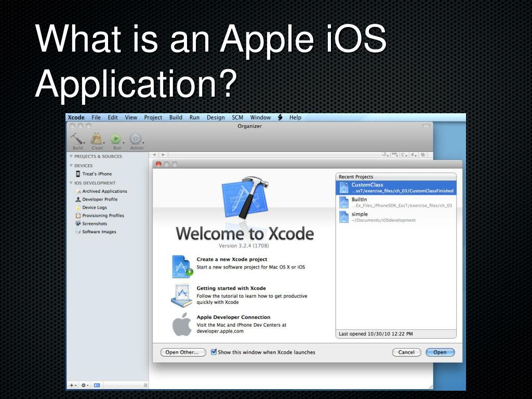
Task: Toggle the sidebar view button at bottom left
Action: [x=97, y=385]
